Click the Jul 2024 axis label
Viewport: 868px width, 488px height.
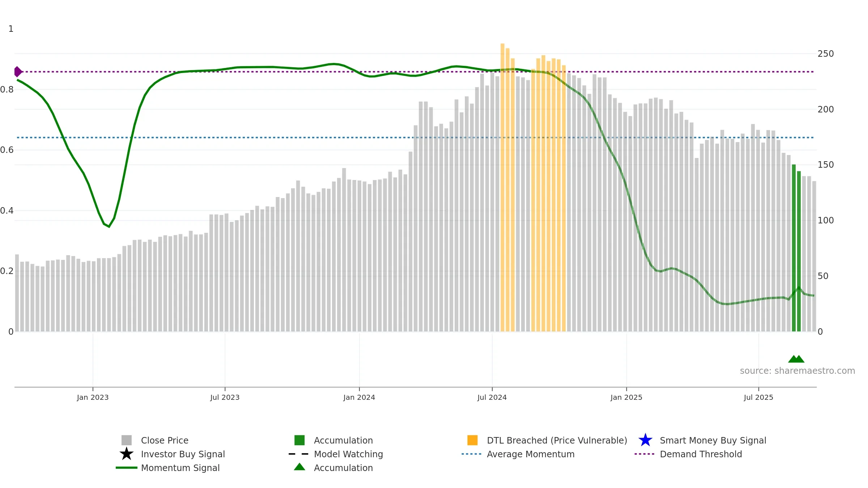(x=492, y=398)
